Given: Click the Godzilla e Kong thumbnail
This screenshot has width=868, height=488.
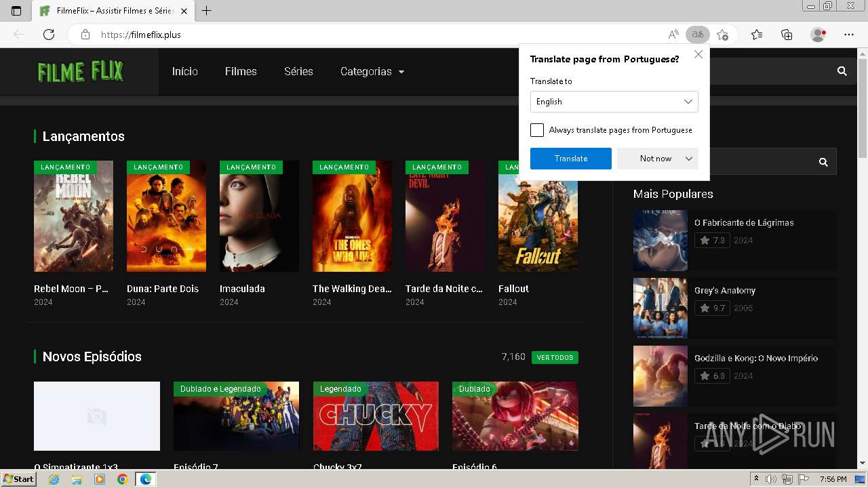Looking at the screenshot, I should click(660, 376).
